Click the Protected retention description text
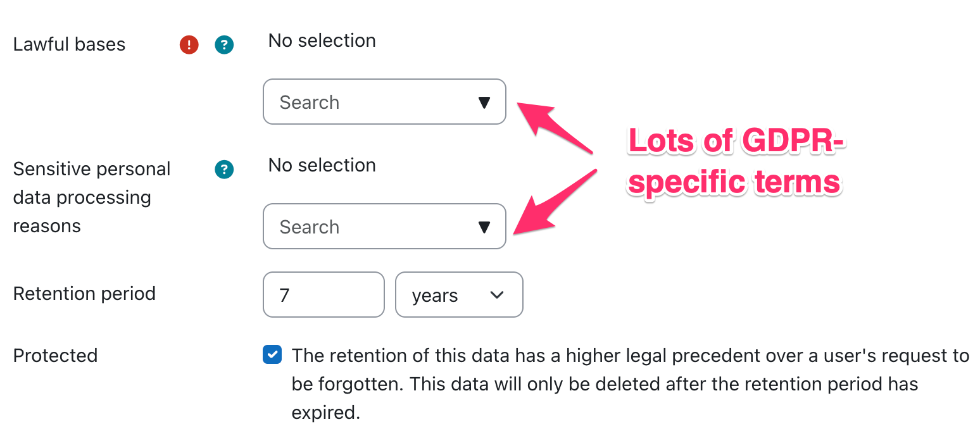This screenshot has width=980, height=448. [x=630, y=383]
